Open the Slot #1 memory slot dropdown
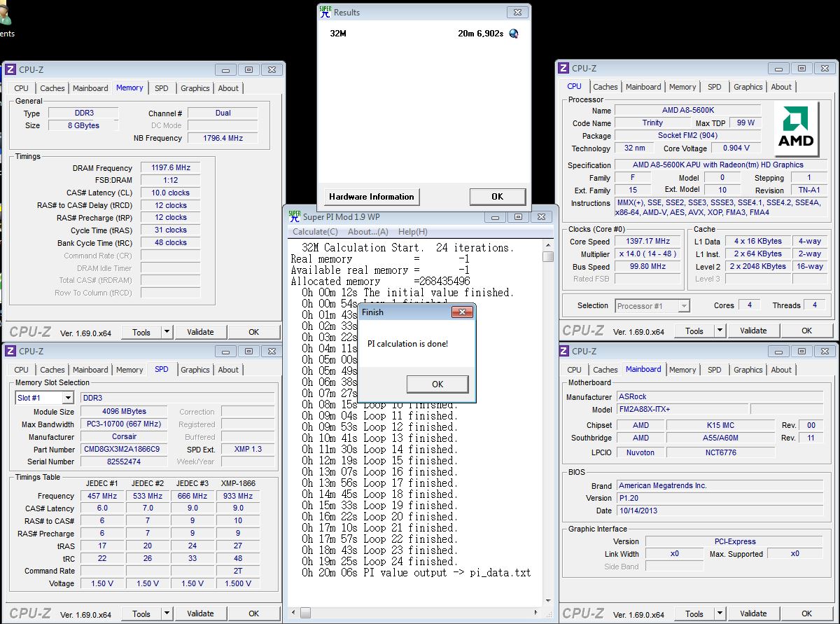The height and width of the screenshot is (624, 840). tap(68, 398)
